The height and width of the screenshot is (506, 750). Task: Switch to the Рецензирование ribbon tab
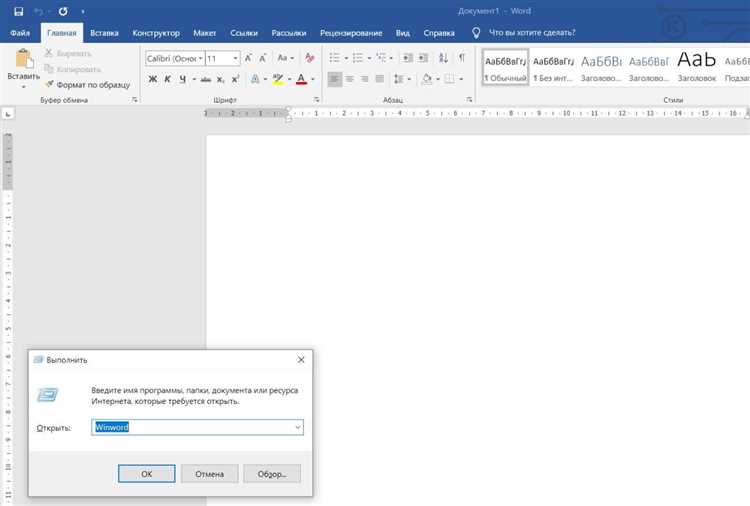coord(351,33)
